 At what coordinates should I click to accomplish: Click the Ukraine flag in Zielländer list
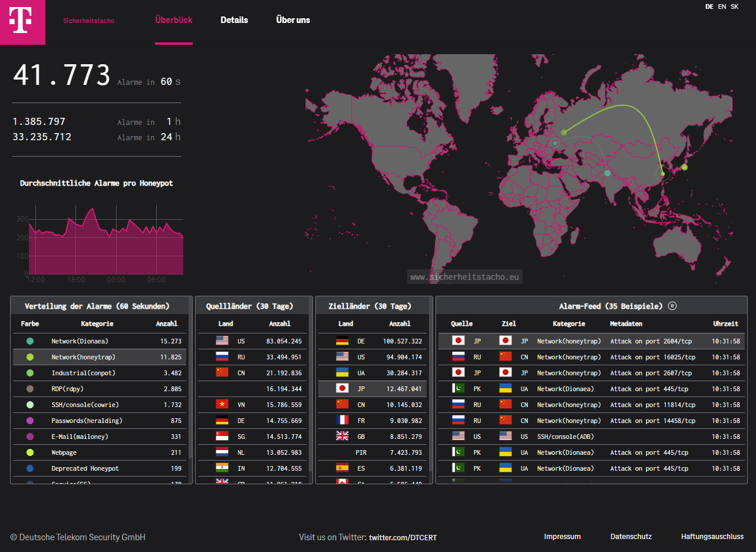click(342, 372)
